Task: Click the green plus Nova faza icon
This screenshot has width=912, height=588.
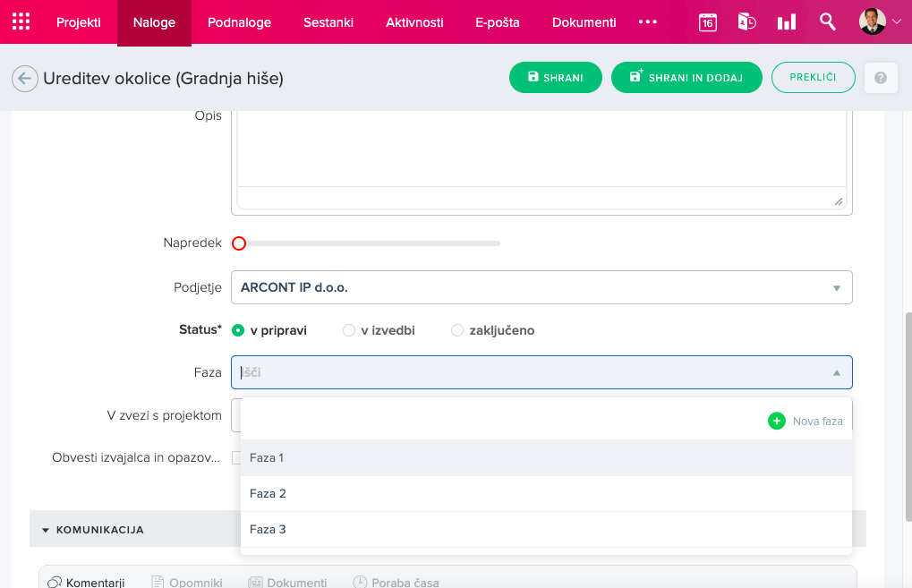Action: click(x=776, y=421)
